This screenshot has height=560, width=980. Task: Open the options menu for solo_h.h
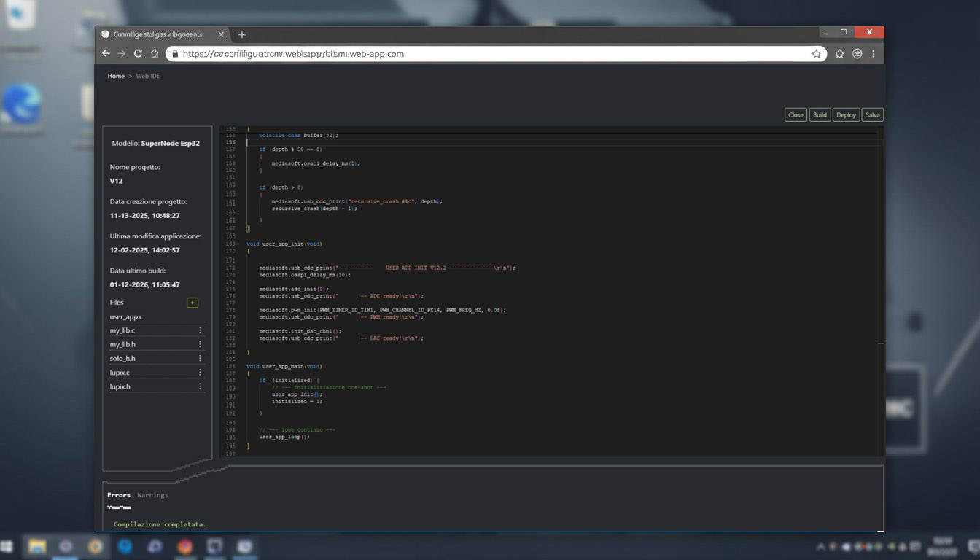[x=200, y=358]
